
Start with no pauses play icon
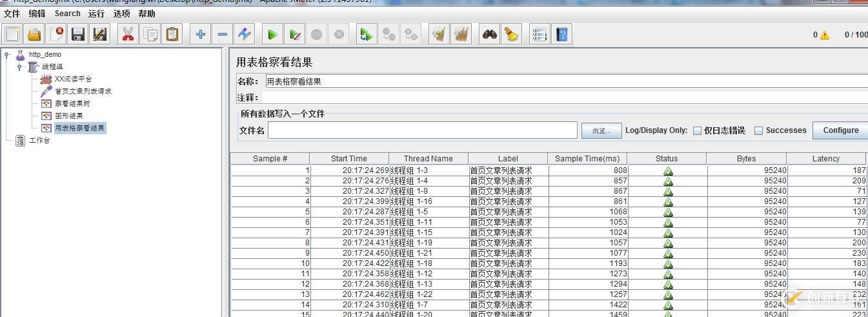[294, 34]
